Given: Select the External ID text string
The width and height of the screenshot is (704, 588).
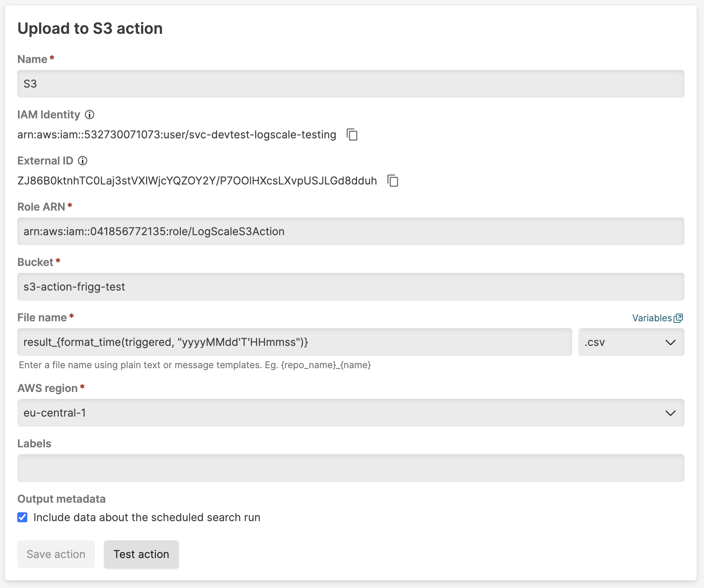Looking at the screenshot, I should (197, 181).
